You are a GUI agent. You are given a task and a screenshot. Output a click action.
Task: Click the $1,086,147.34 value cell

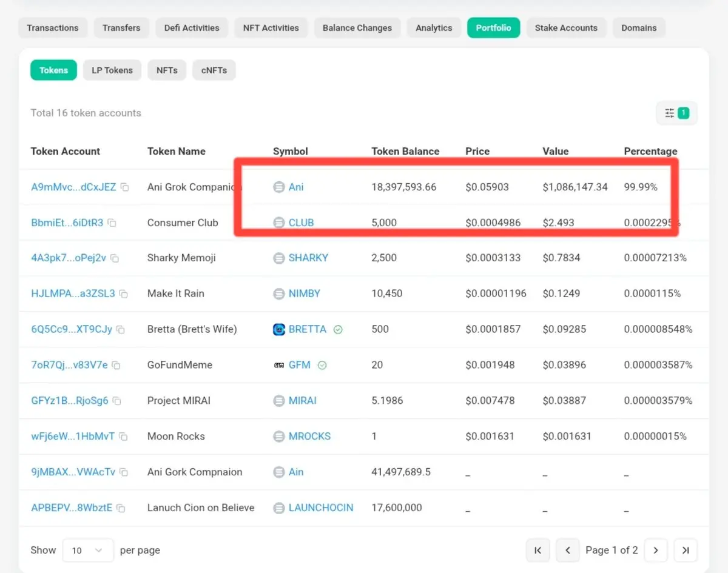[x=575, y=187]
